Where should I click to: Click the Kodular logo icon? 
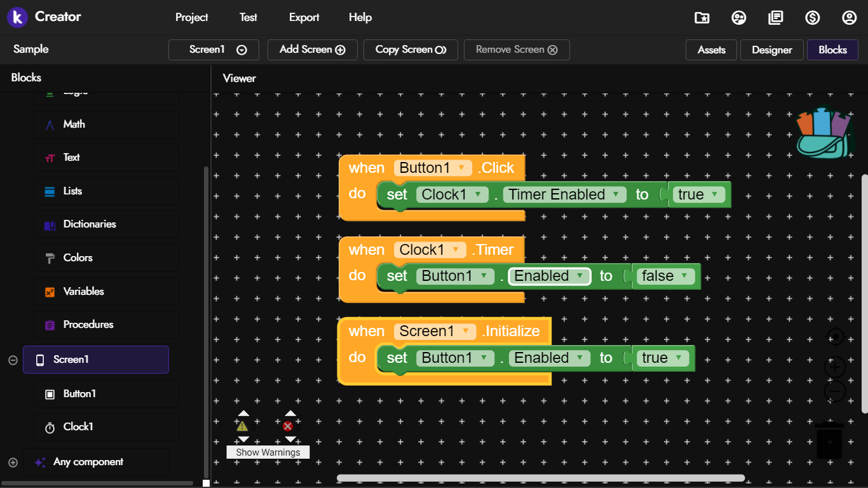pos(17,17)
